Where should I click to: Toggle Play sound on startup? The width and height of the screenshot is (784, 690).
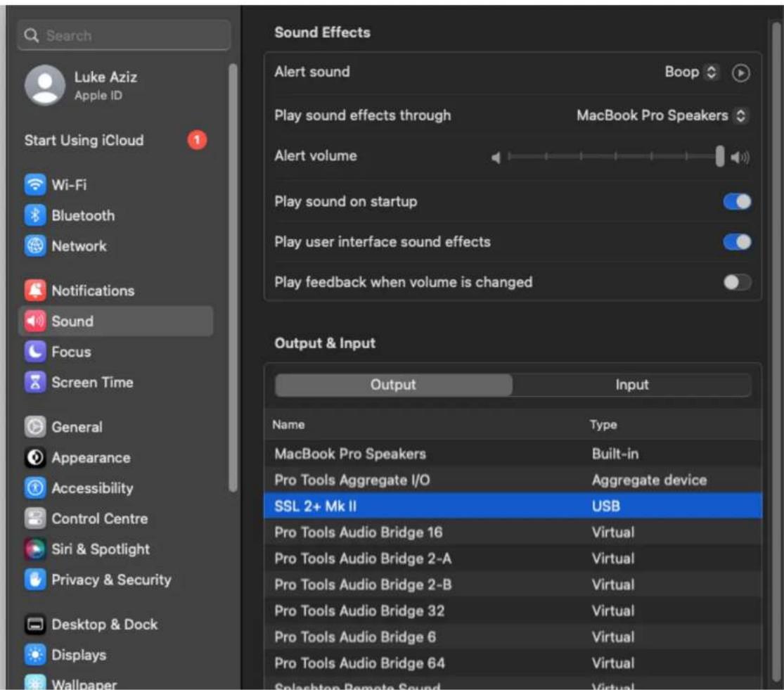point(737,201)
